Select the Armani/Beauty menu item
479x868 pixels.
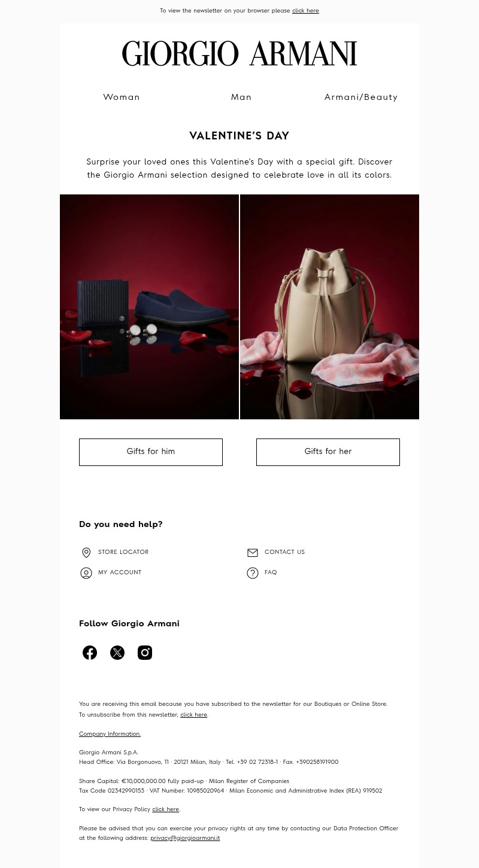point(361,97)
